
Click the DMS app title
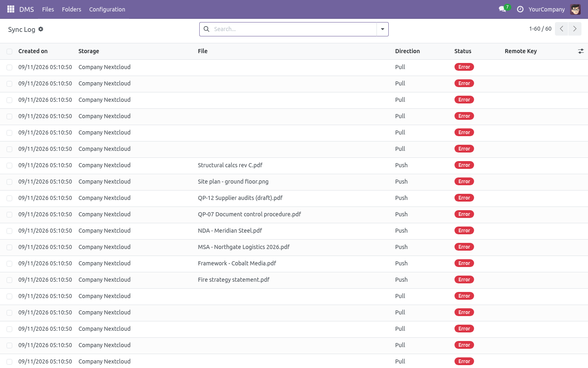point(27,9)
